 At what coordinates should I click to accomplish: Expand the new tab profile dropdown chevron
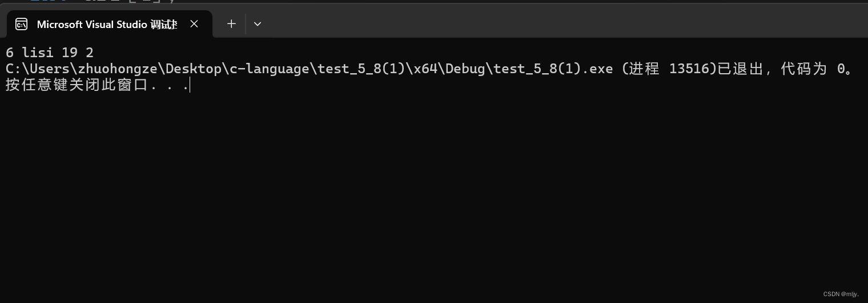coord(258,24)
